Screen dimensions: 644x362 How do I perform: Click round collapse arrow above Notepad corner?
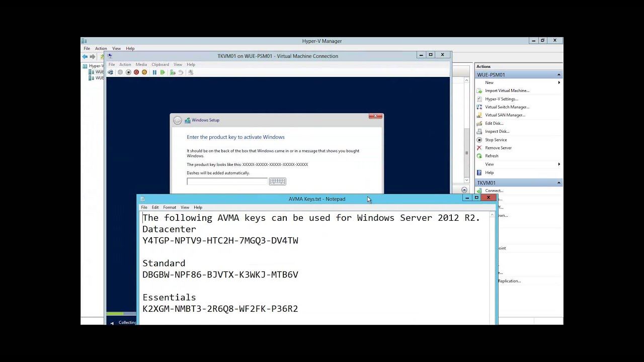(x=464, y=190)
